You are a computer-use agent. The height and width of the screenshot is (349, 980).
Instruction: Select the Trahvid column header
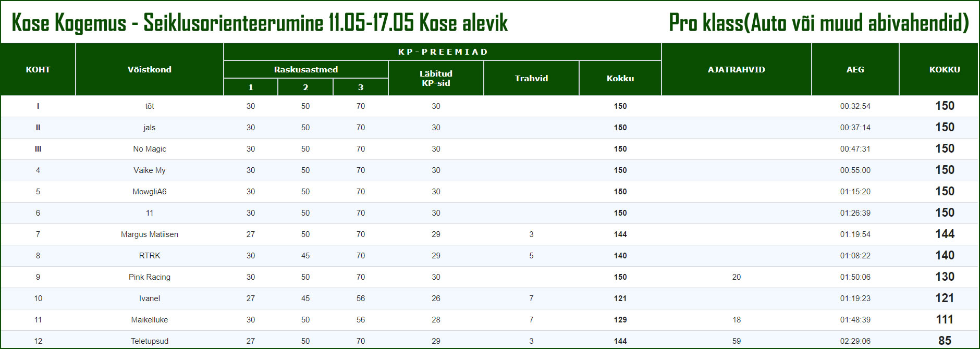(x=531, y=78)
